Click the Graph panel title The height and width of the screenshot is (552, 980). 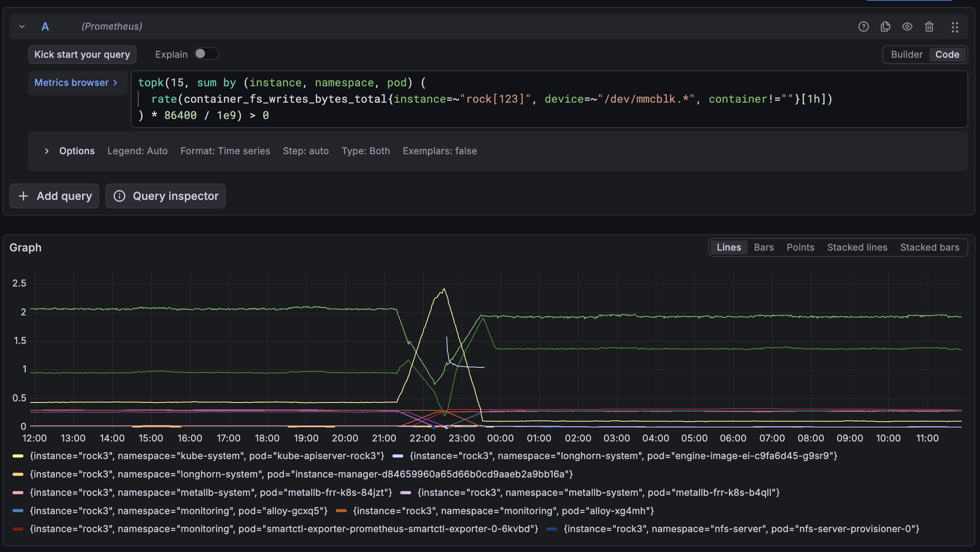point(25,248)
